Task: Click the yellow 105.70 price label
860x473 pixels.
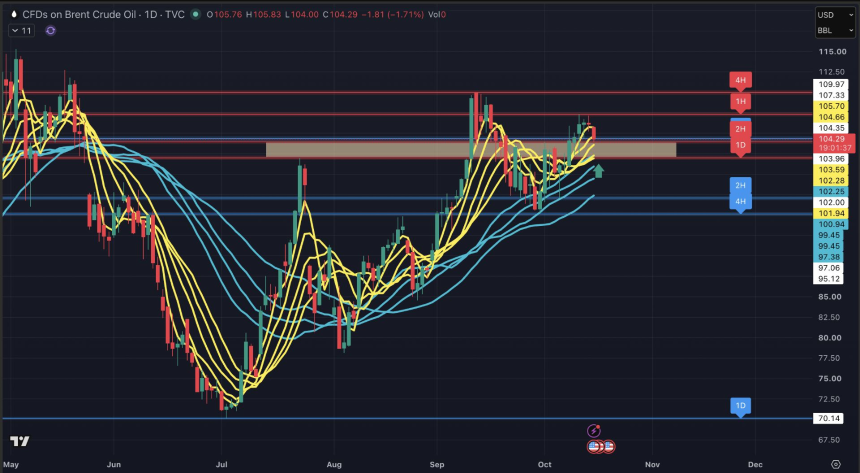Action: 831,106
